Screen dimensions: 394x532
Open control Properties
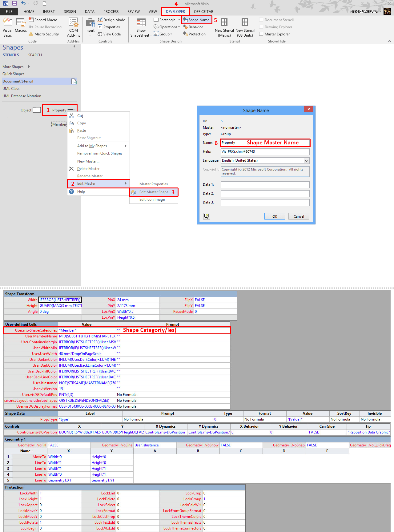(109, 27)
